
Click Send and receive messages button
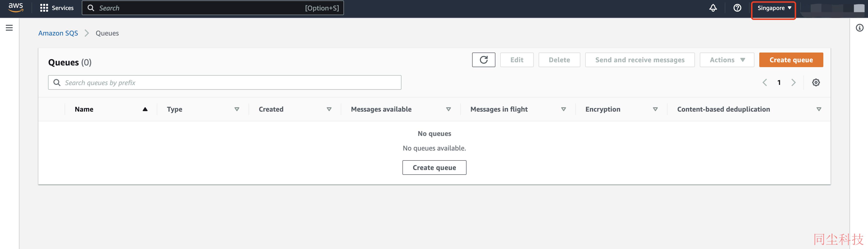coord(640,60)
